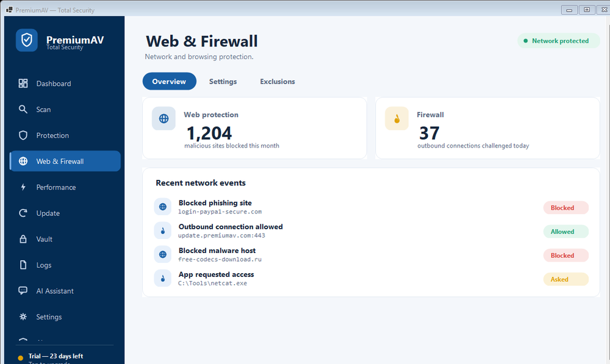This screenshot has width=610, height=364.
Task: Click Blocked badge for malware host
Action: coord(565,255)
